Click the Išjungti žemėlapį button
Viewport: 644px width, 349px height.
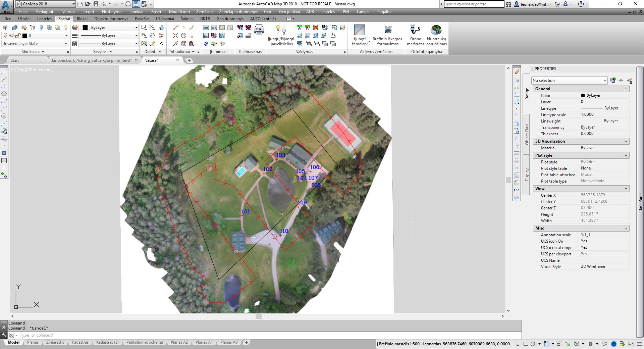[x=359, y=35]
